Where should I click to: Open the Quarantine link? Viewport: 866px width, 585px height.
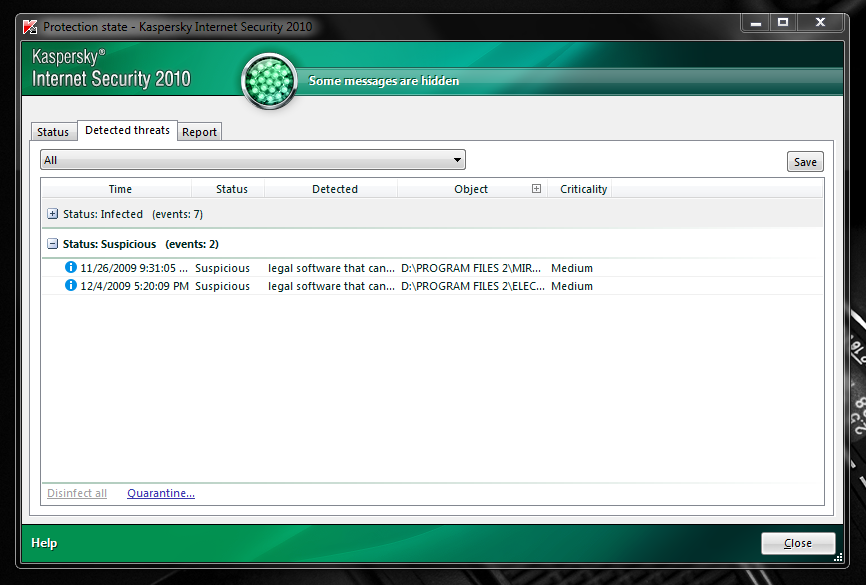161,493
